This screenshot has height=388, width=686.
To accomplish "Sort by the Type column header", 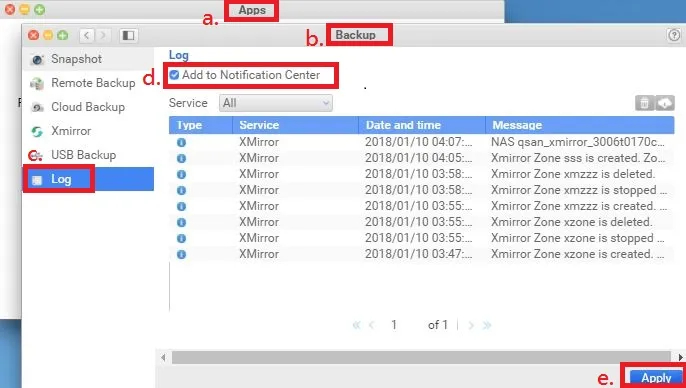I will [x=201, y=125].
